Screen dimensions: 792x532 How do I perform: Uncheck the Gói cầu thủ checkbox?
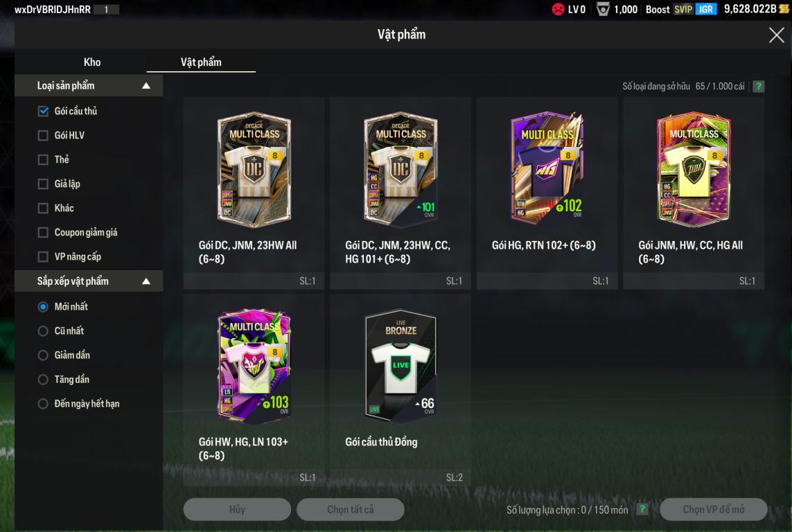44,111
